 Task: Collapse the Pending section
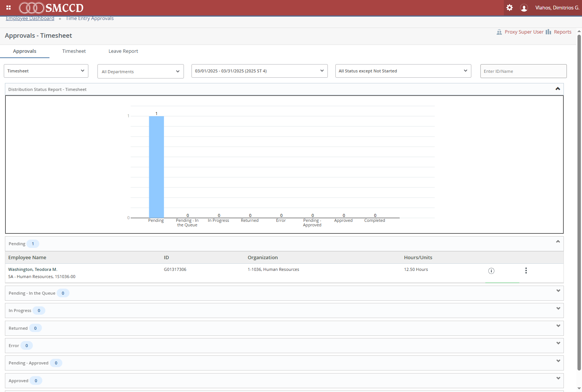pos(558,241)
